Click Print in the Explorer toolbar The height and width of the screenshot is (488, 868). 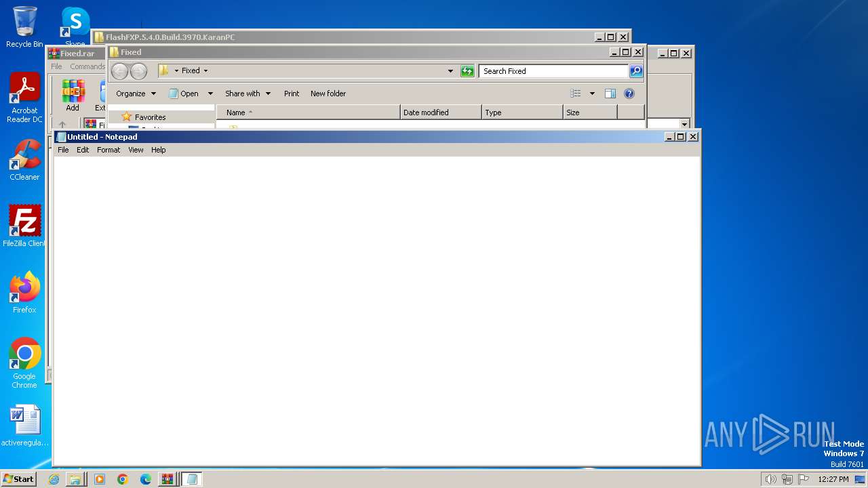(x=292, y=94)
